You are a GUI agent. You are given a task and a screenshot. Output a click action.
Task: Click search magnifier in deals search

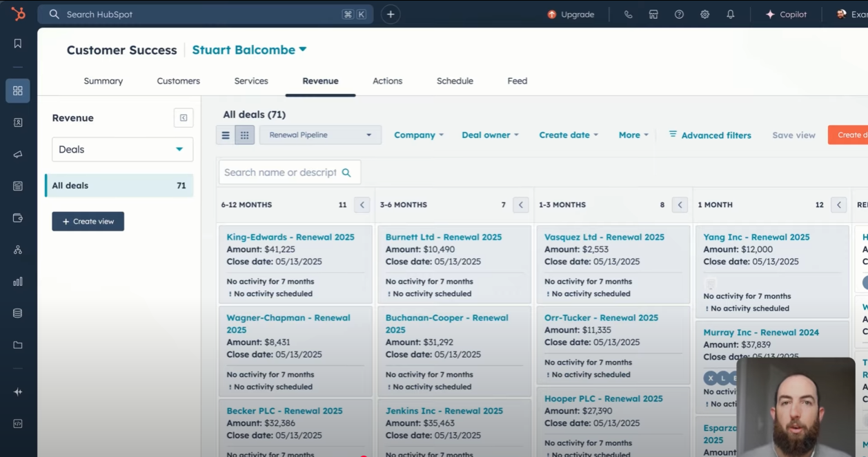coord(346,173)
